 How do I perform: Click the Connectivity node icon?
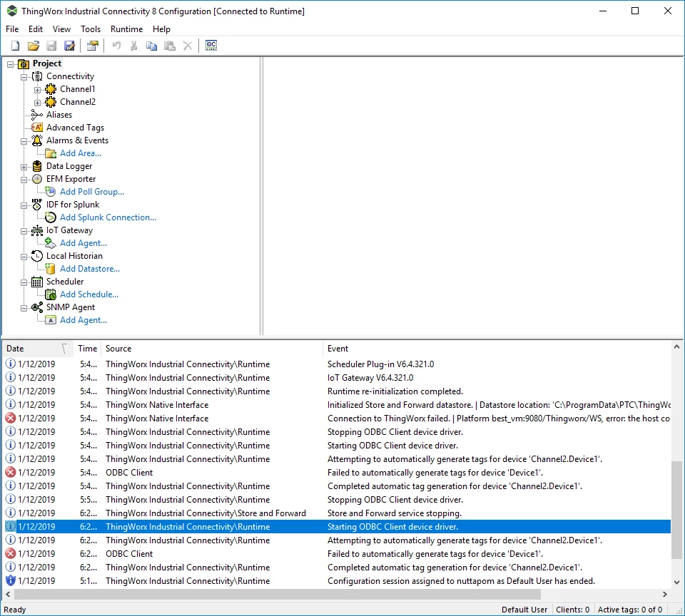37,76
